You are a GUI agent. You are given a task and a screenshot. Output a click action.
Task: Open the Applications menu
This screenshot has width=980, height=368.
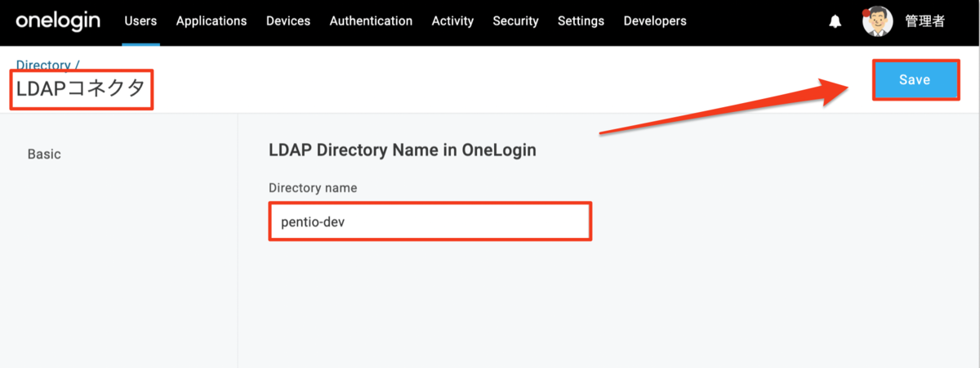click(212, 21)
